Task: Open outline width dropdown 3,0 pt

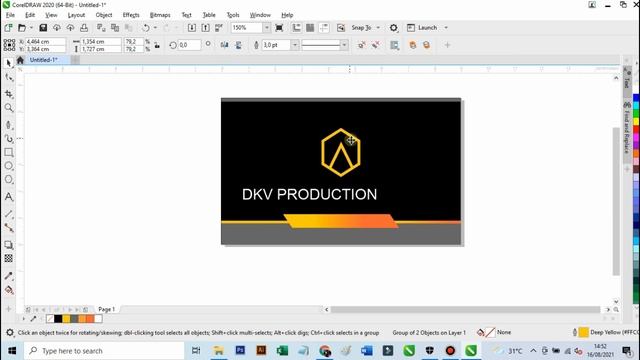Action: 294,45
